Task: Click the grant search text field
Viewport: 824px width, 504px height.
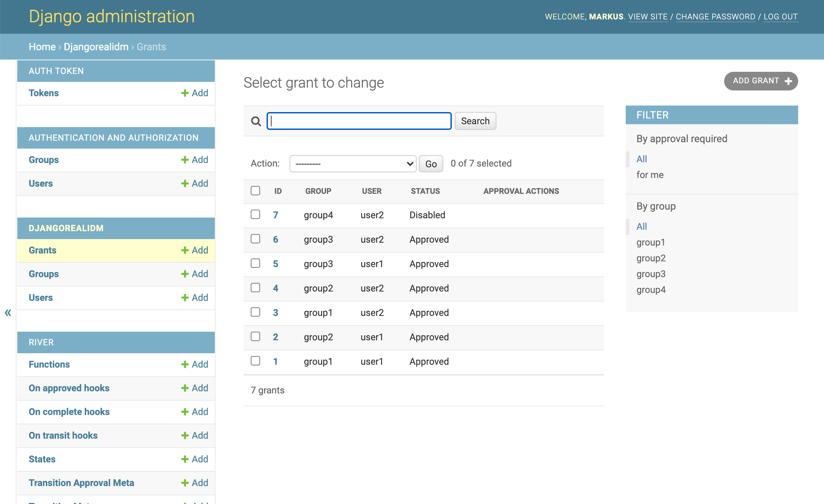Action: pyautogui.click(x=359, y=121)
